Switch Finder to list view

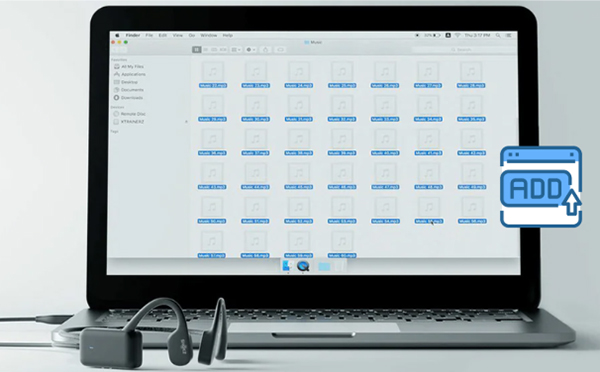click(x=205, y=50)
